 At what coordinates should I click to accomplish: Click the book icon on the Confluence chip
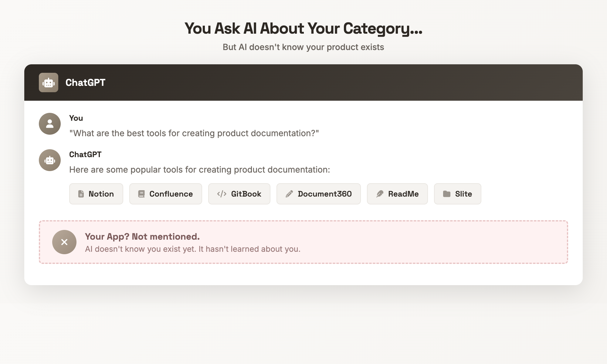click(x=142, y=194)
